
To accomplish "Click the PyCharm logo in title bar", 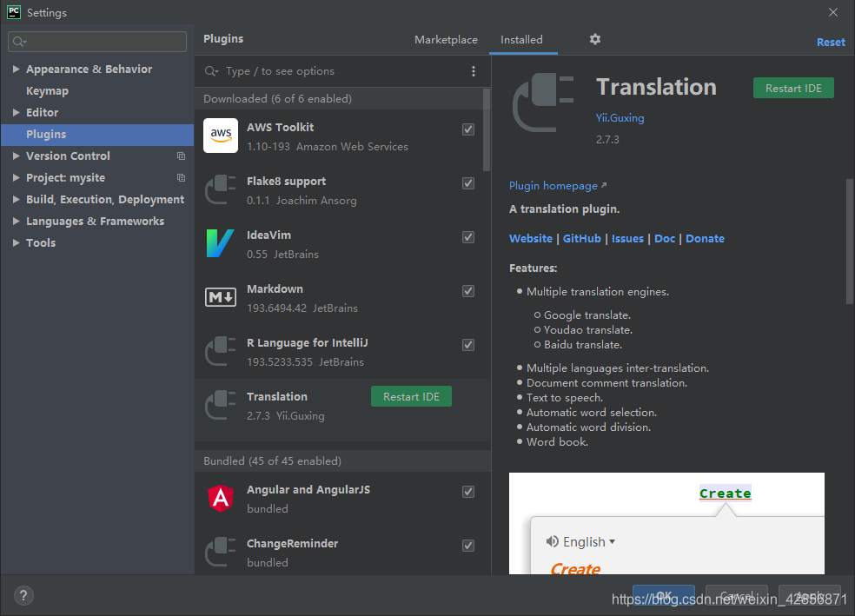I will [14, 12].
